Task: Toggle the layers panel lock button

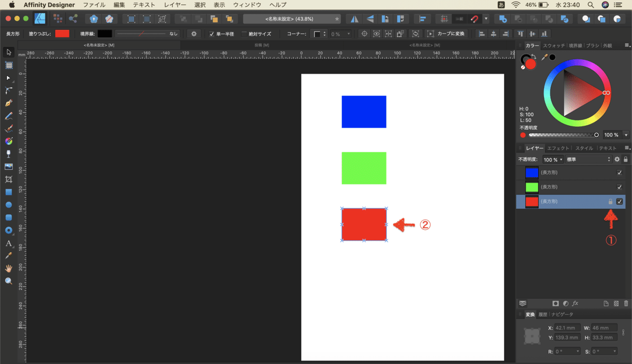Action: [626, 159]
